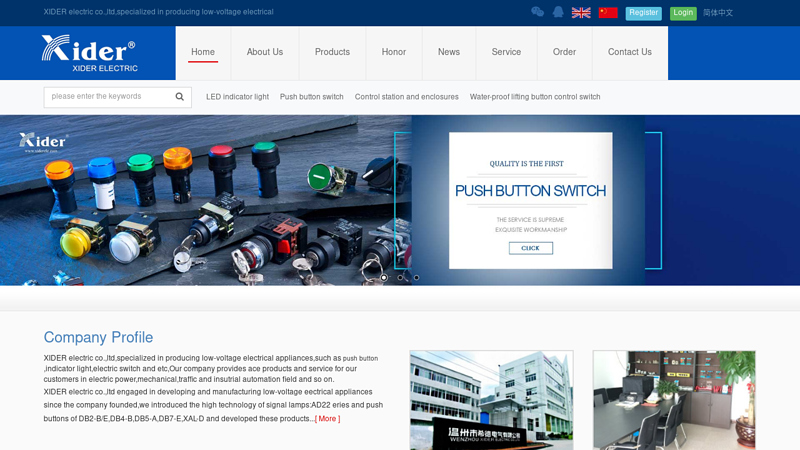Open the News page
This screenshot has width=800, height=450.
pos(448,52)
